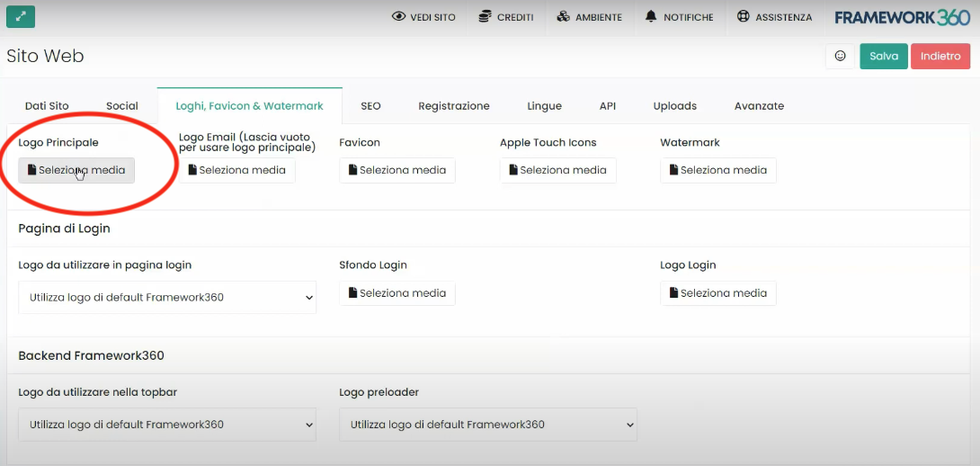Select media for Favicon
The image size is (980, 466).
point(396,170)
